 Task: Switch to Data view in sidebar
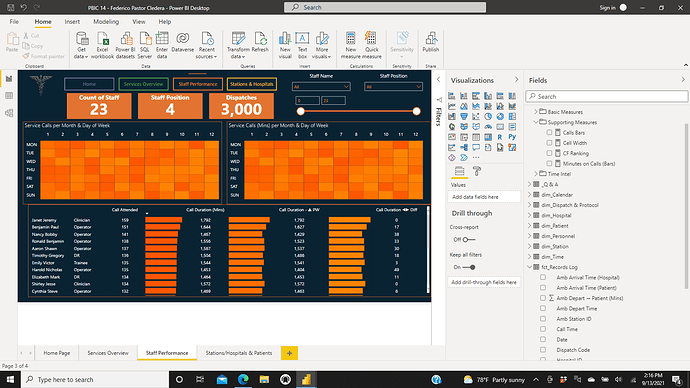(x=9, y=96)
